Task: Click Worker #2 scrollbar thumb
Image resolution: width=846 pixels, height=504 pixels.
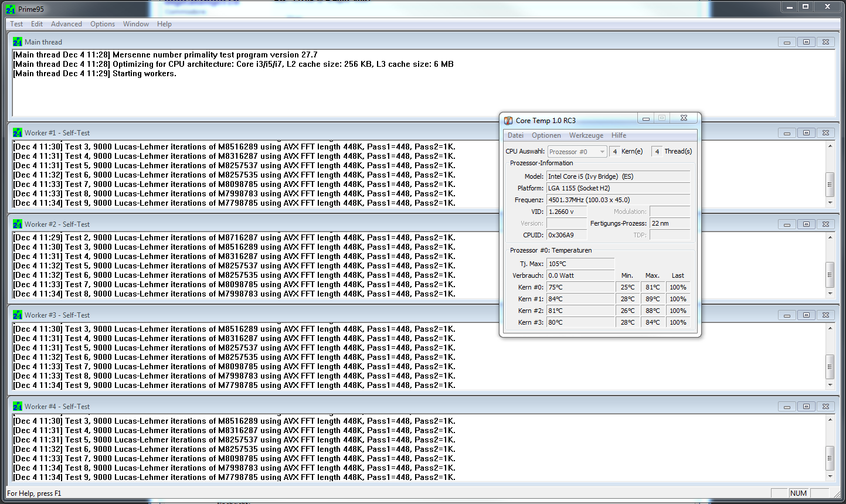Action: (830, 275)
